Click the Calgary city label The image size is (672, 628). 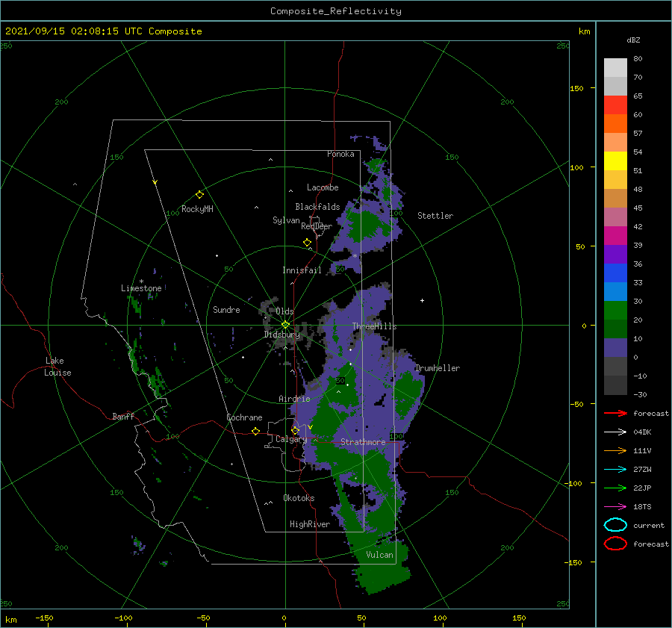[x=291, y=439]
